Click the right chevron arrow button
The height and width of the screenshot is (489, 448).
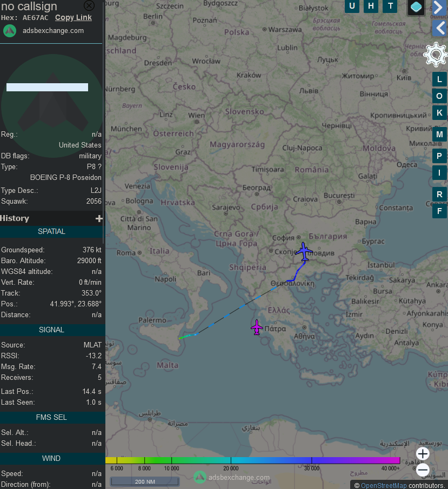tap(439, 8)
